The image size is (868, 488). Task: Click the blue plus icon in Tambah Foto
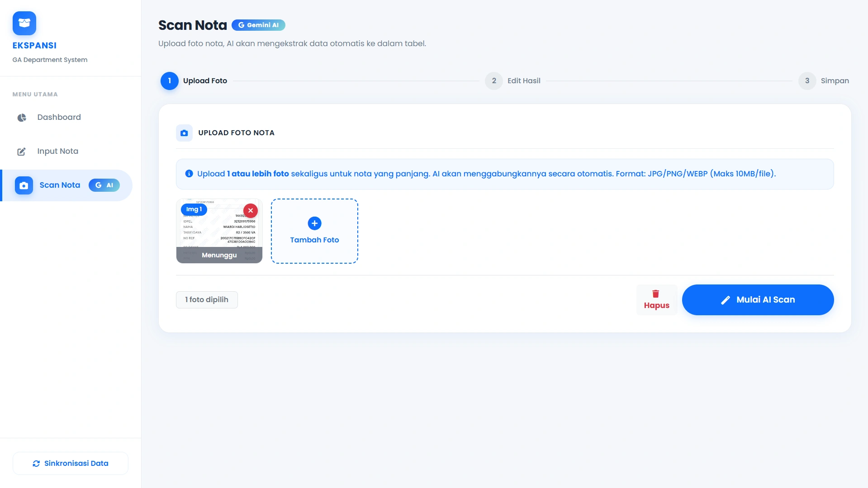coord(315,223)
